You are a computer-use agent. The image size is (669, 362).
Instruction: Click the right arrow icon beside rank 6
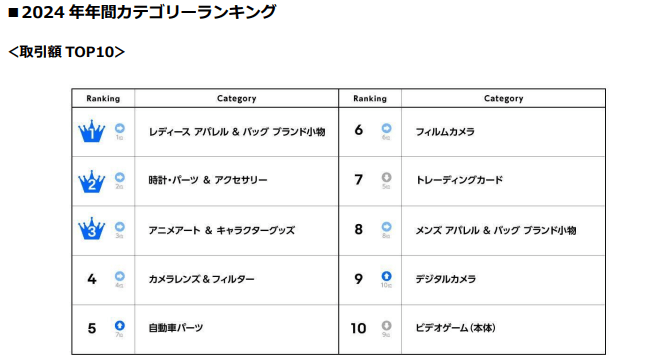pos(387,128)
